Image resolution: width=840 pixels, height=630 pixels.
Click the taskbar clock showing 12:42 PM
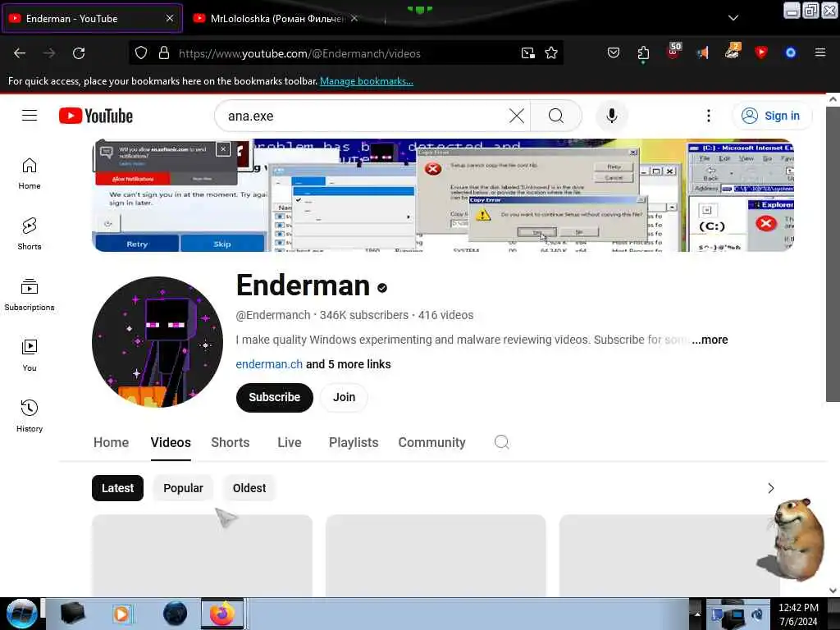click(798, 614)
